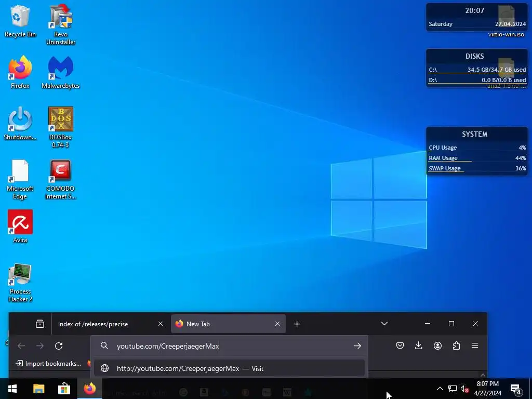Select the Firefox desktop shortcut
Viewport: 532px width, 399px height.
click(20, 72)
